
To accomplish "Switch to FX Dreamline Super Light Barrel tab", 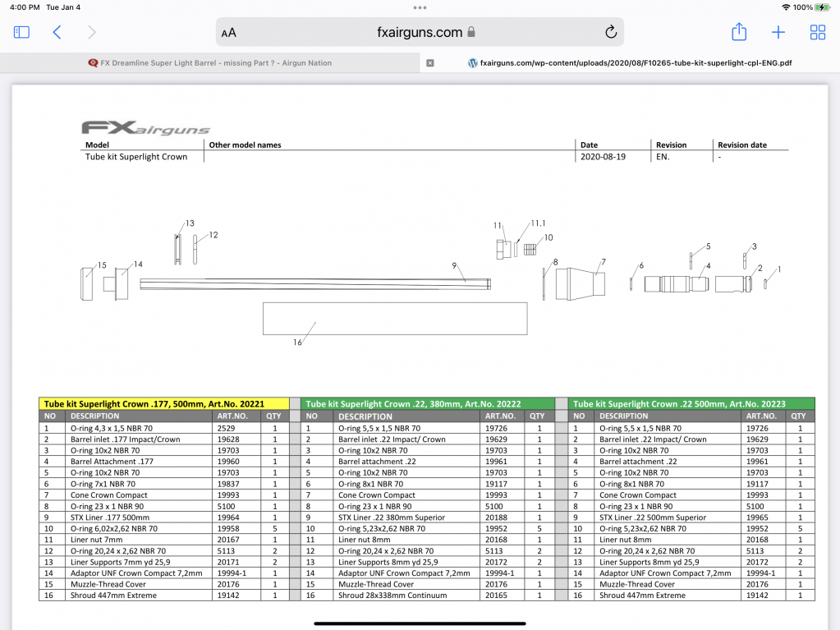I will click(210, 62).
